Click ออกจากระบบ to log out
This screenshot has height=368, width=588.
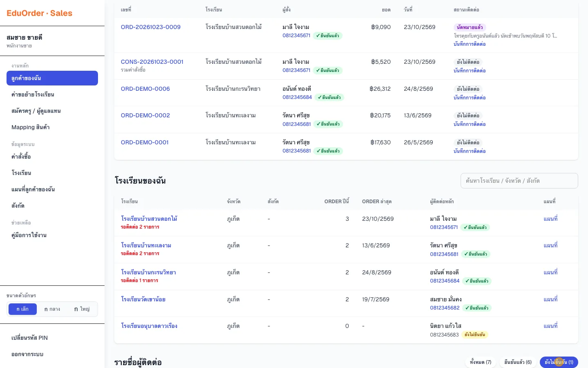52,354
